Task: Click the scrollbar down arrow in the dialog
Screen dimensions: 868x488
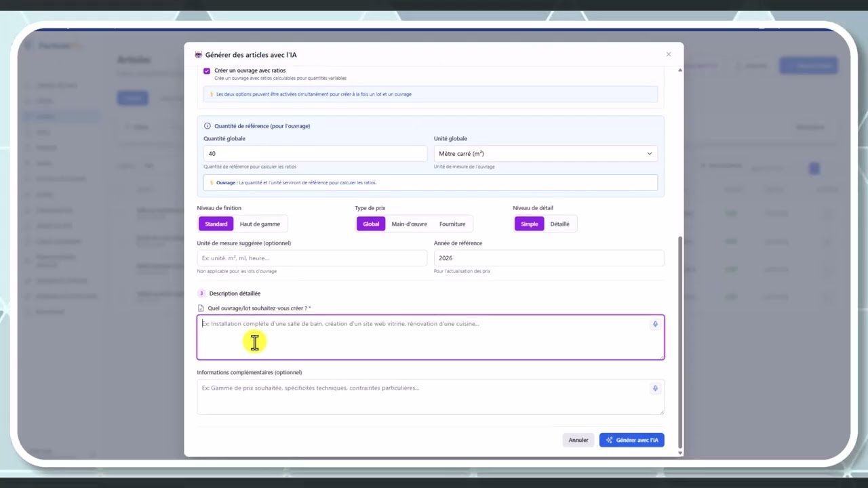Action: [x=680, y=453]
